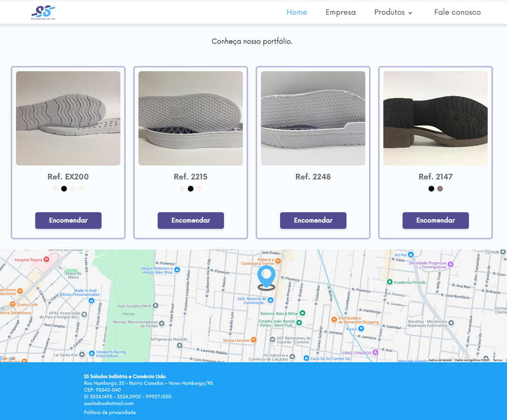Click Bonattus Mecânica map marker
507x420 pixels.
pos(451,323)
